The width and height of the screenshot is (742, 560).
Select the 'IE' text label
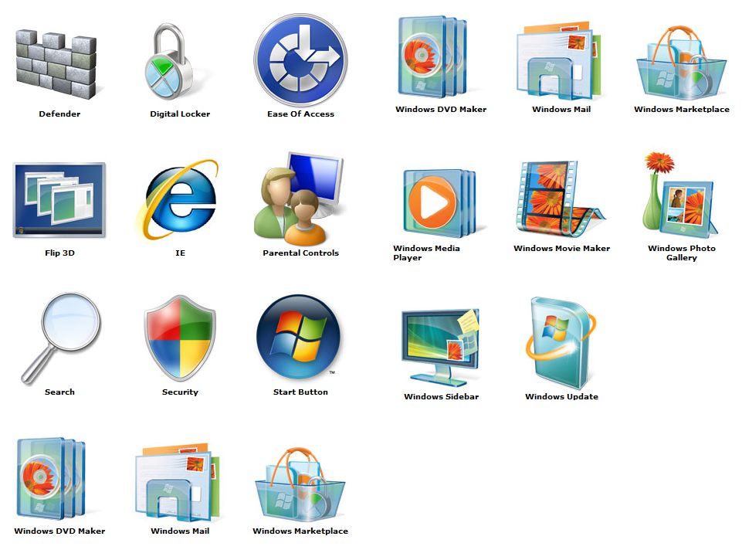[x=181, y=253]
